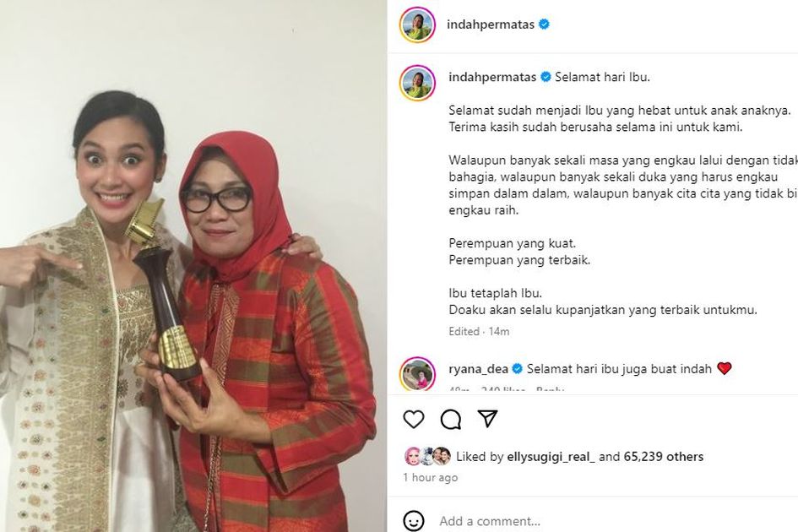798x532 pixels.
Task: Share post using the paper plane icon
Action: click(487, 419)
